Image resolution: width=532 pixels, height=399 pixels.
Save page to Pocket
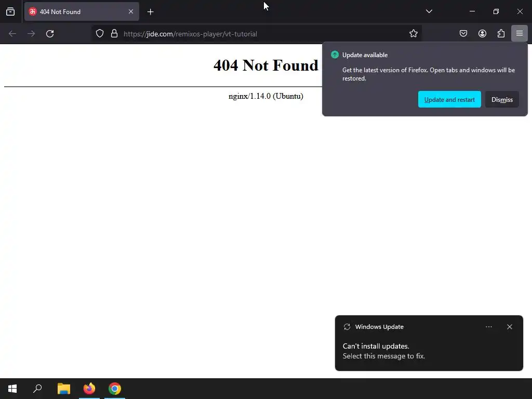coord(463,34)
